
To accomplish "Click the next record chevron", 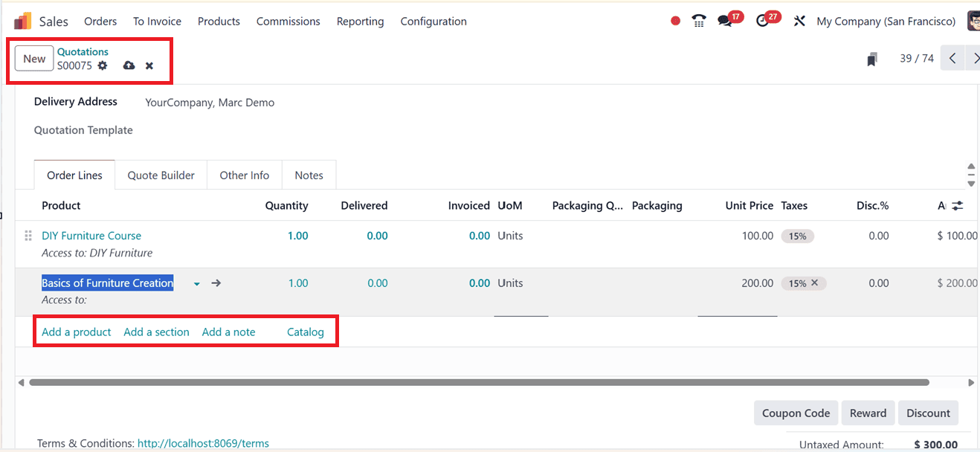I will pyautogui.click(x=975, y=57).
